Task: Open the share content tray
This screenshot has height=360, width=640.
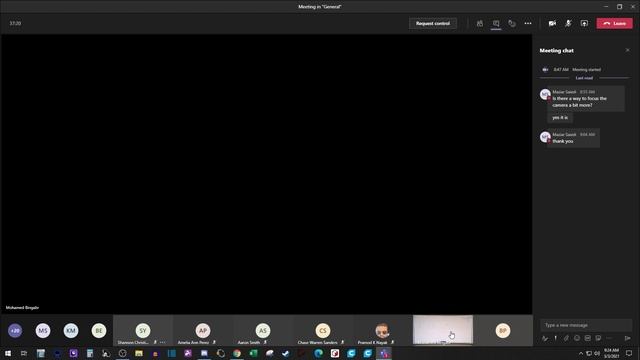Action: 584,23
